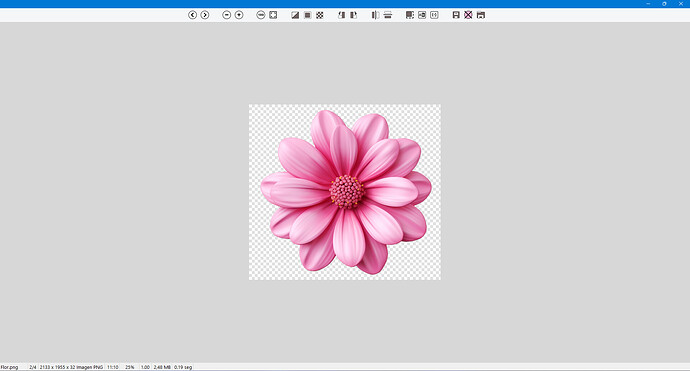Viewport: 690px width, 371px height.
Task: Click the crop selection icon
Action: [x=410, y=15]
